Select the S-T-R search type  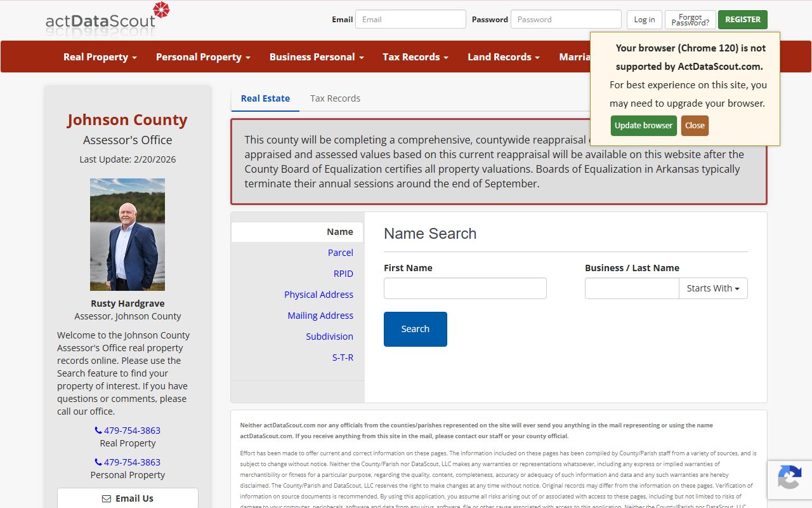pyautogui.click(x=343, y=358)
